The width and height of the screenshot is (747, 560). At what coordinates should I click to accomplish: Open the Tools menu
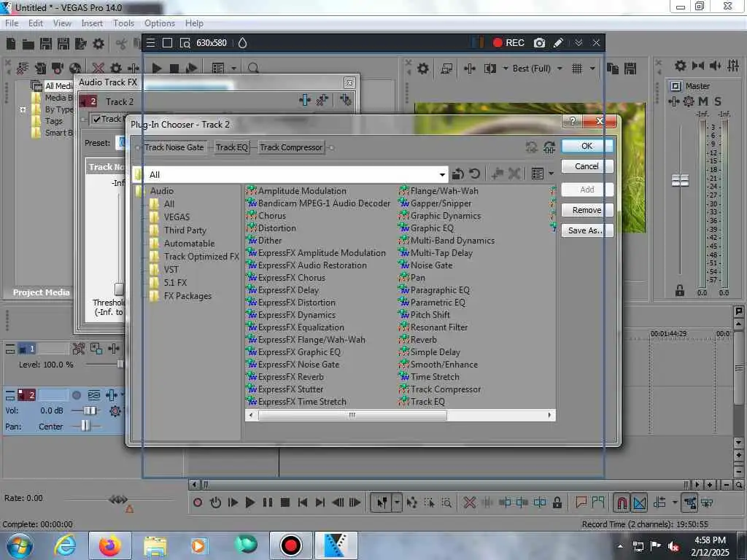[x=123, y=23]
